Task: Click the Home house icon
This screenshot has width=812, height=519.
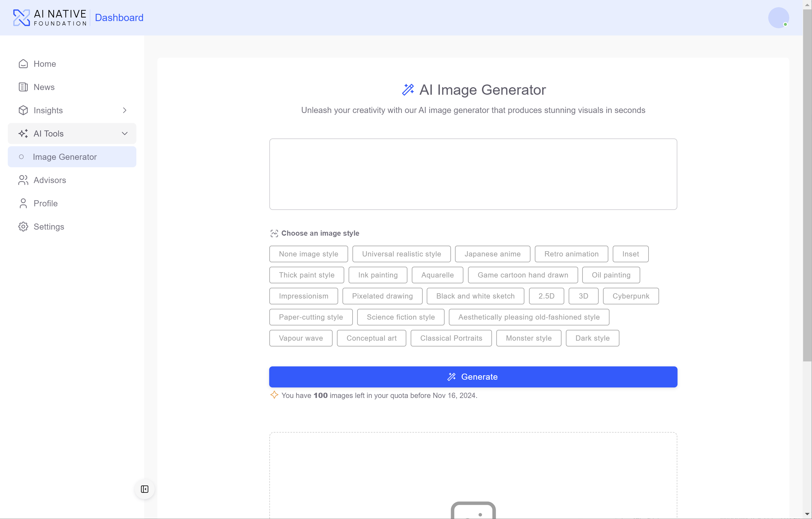Action: click(23, 64)
